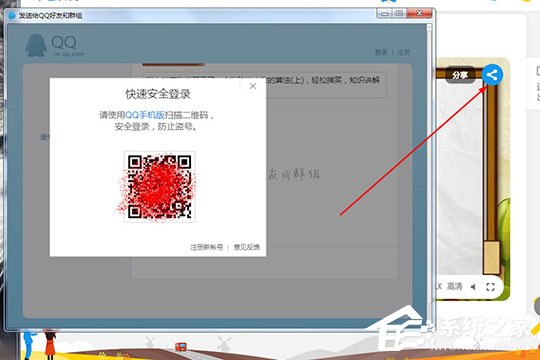This screenshot has height=360, width=540.
Task: Click the QQ penguin logo
Action: (36, 45)
